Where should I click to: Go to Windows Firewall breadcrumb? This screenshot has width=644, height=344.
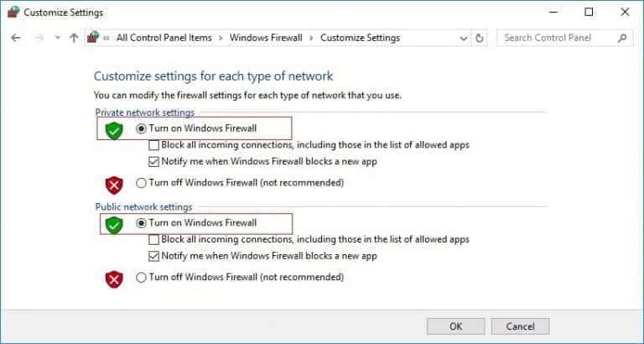(265, 38)
